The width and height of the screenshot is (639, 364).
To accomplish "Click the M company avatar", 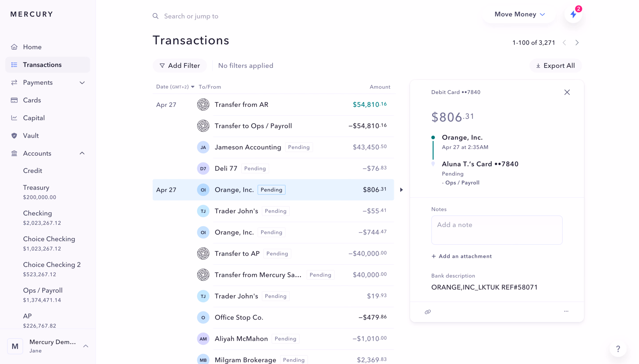I will tap(15, 346).
